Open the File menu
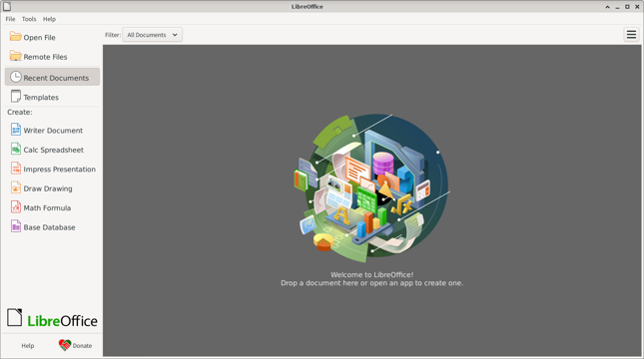 click(x=10, y=19)
